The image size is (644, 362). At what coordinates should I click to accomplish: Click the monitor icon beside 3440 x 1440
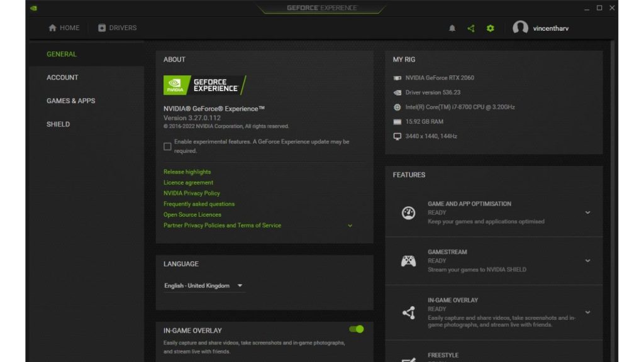397,136
